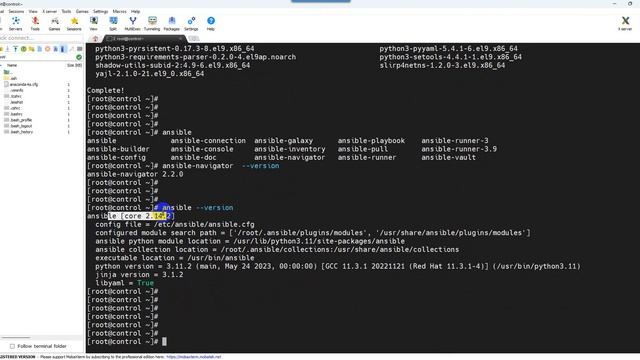Select the anaconda-ks.cfg file
The width and height of the screenshot is (640, 360).
21,84
